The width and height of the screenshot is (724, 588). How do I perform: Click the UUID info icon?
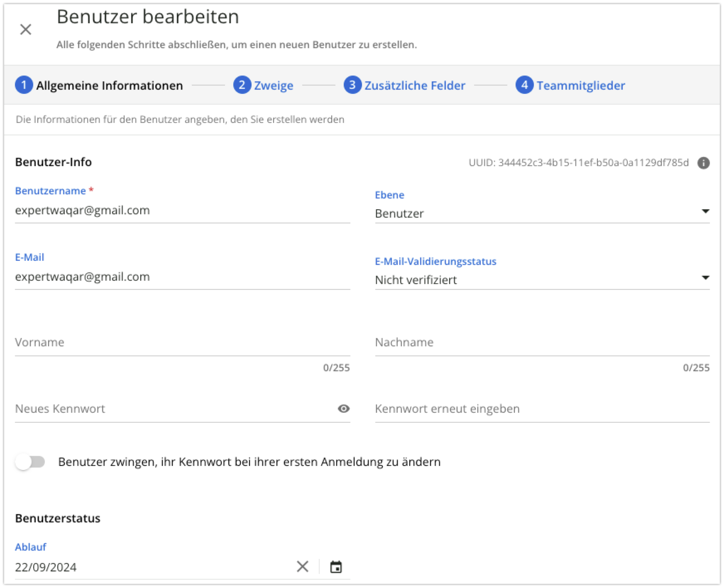[703, 163]
